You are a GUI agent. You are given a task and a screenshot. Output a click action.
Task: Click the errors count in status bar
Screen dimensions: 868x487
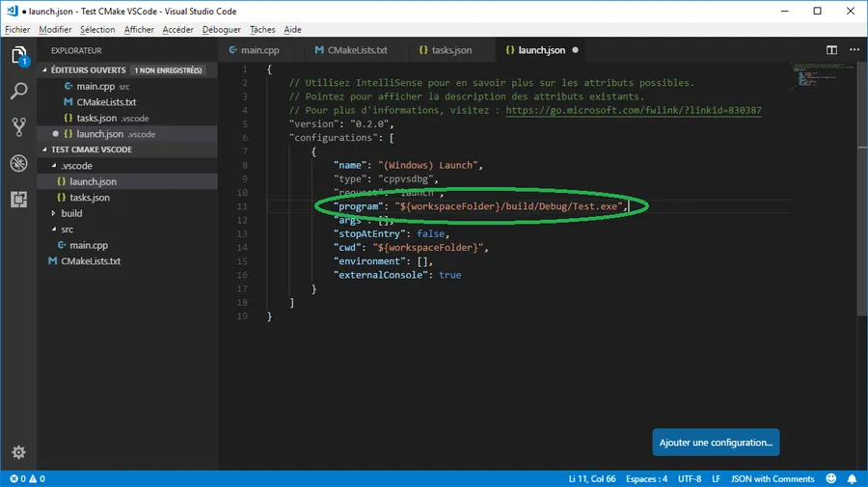click(x=17, y=478)
